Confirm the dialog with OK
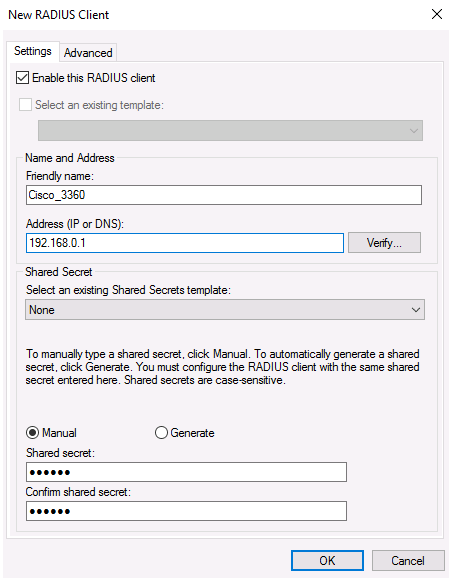 tap(327, 561)
